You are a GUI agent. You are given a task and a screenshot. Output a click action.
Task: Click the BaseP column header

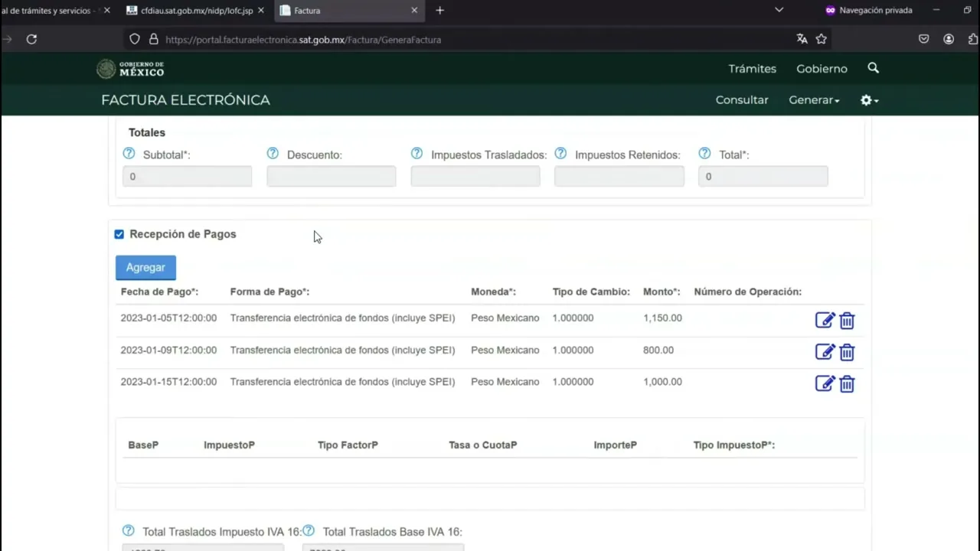click(x=143, y=445)
